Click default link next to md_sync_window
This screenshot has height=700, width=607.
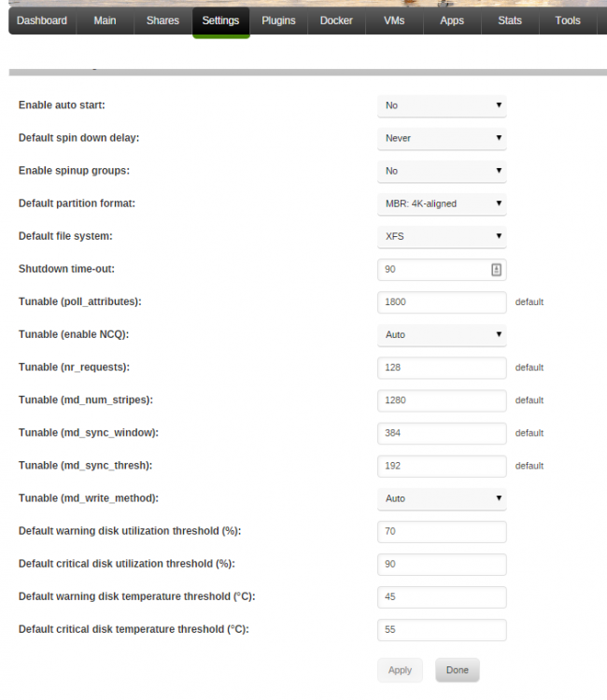click(x=529, y=433)
